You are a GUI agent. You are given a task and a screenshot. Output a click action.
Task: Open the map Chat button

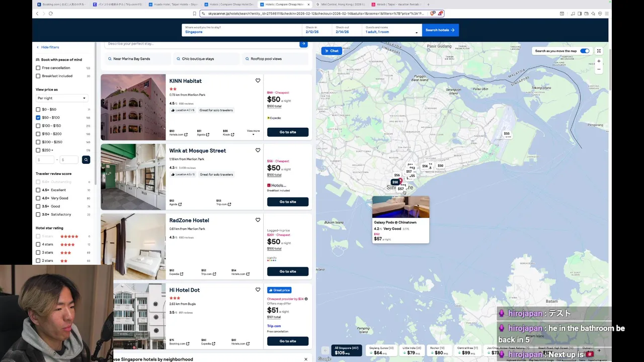[x=332, y=51]
